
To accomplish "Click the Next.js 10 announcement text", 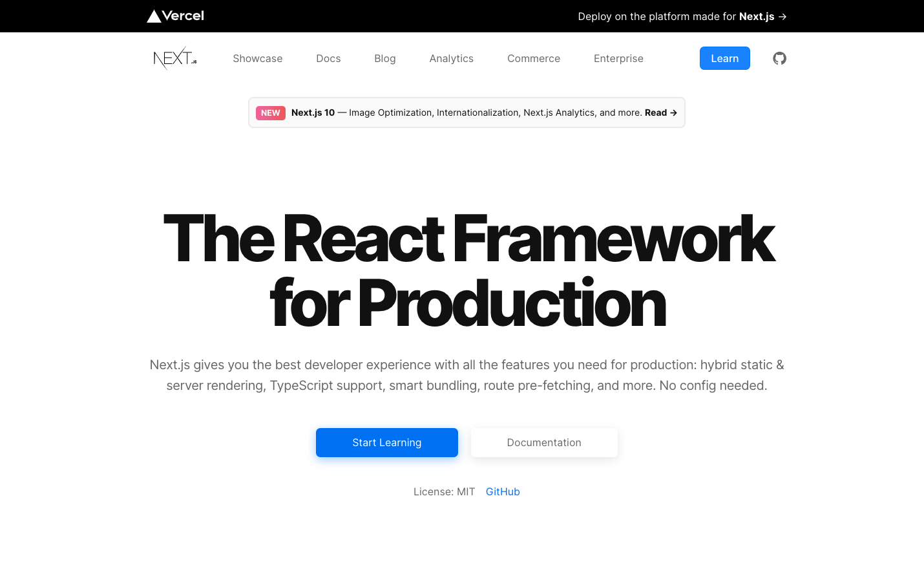I will pos(313,113).
